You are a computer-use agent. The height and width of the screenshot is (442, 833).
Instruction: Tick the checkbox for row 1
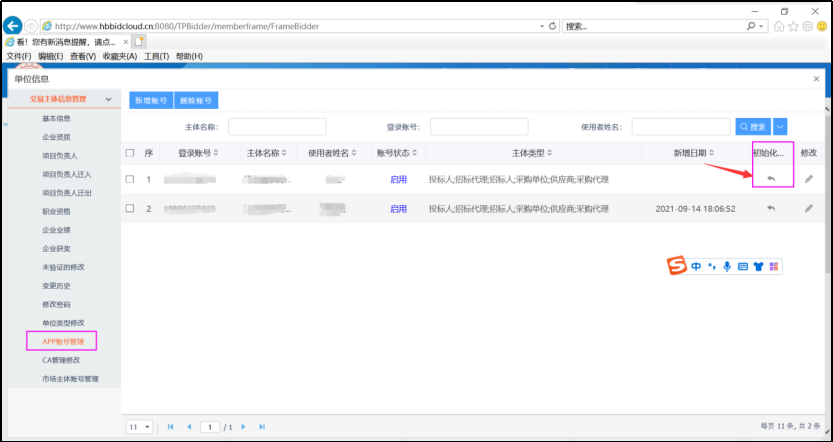(x=130, y=179)
